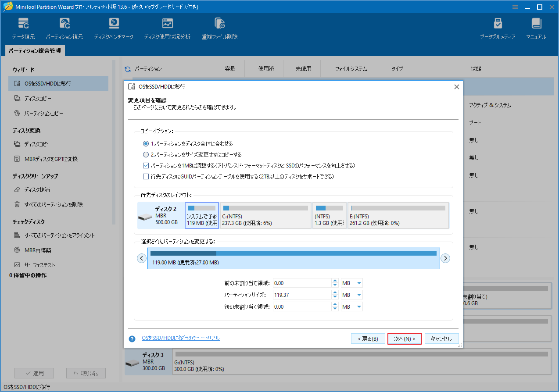Open 前の未割り当て領域 unit dropdown
The height and width of the screenshot is (392, 559).
tap(351, 282)
